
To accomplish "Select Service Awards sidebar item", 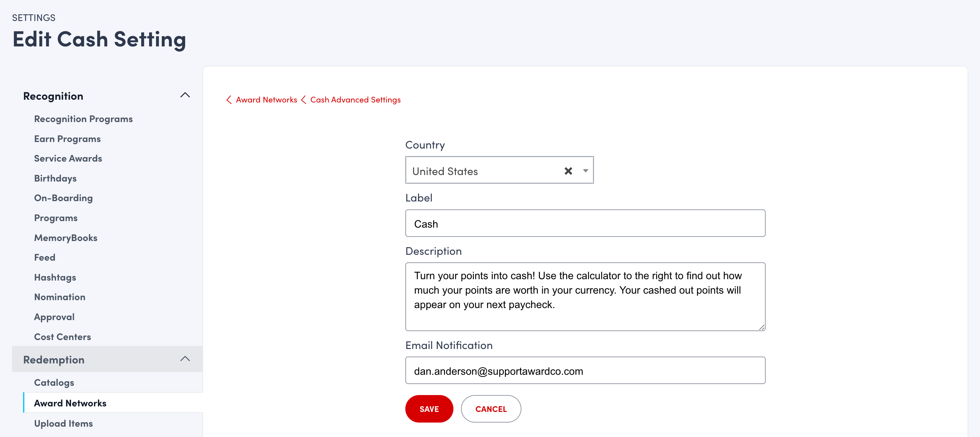I will 68,159.
